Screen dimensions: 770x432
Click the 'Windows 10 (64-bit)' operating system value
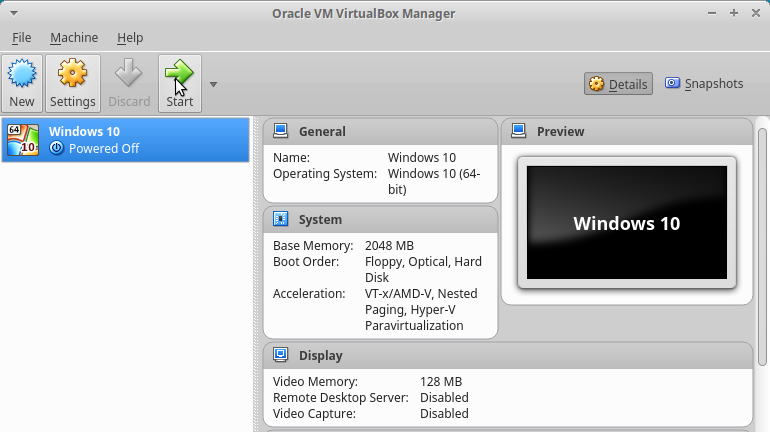click(434, 182)
